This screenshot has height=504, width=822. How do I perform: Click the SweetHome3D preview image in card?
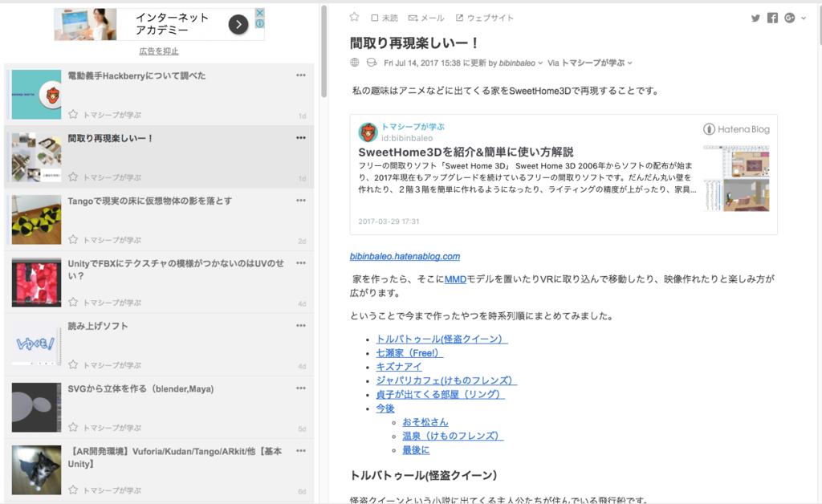pyautogui.click(x=736, y=179)
